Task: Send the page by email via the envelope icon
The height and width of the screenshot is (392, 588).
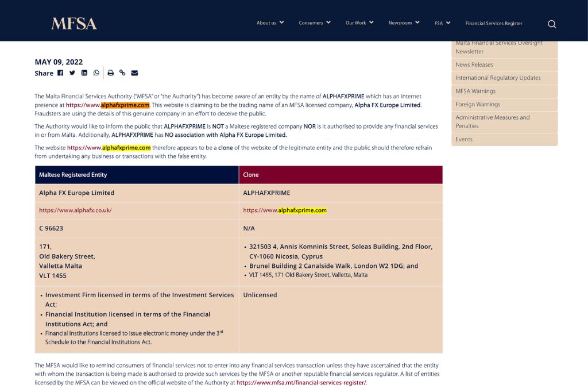Action: (134, 73)
